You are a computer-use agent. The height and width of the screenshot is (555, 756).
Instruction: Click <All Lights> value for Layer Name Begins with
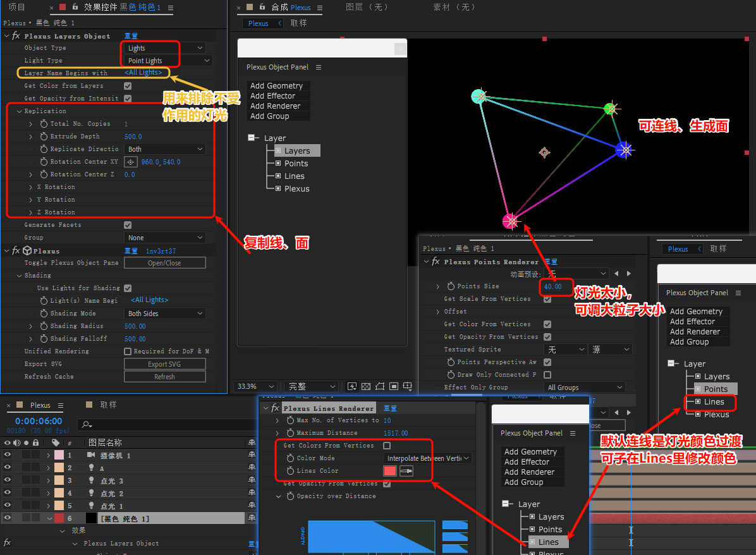click(x=143, y=72)
